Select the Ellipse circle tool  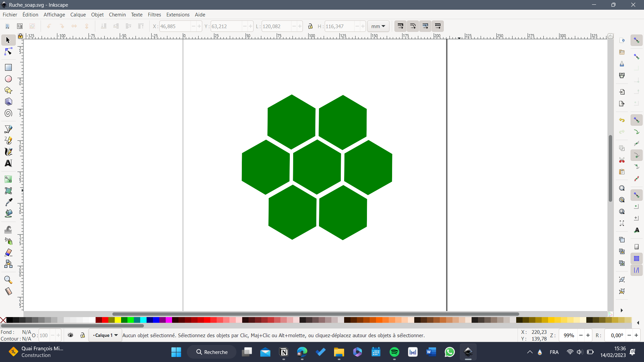coord(8,79)
